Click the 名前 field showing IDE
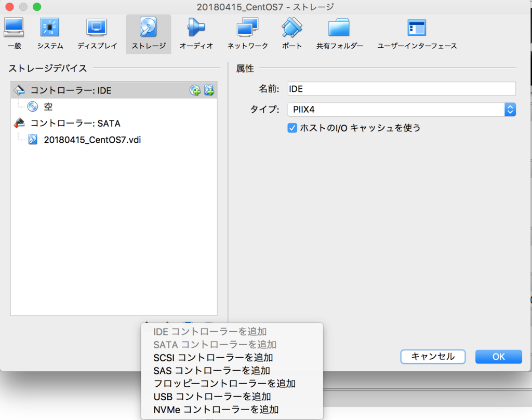The image size is (532, 420). tap(401, 88)
